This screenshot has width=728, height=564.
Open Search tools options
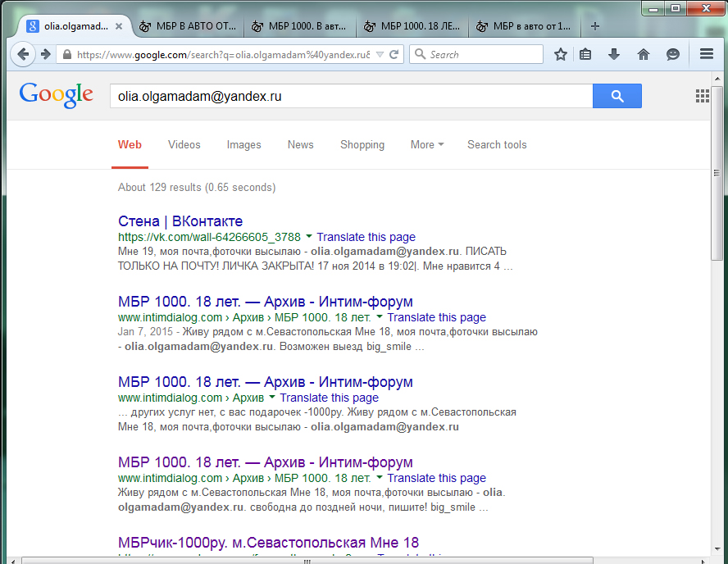click(x=497, y=145)
